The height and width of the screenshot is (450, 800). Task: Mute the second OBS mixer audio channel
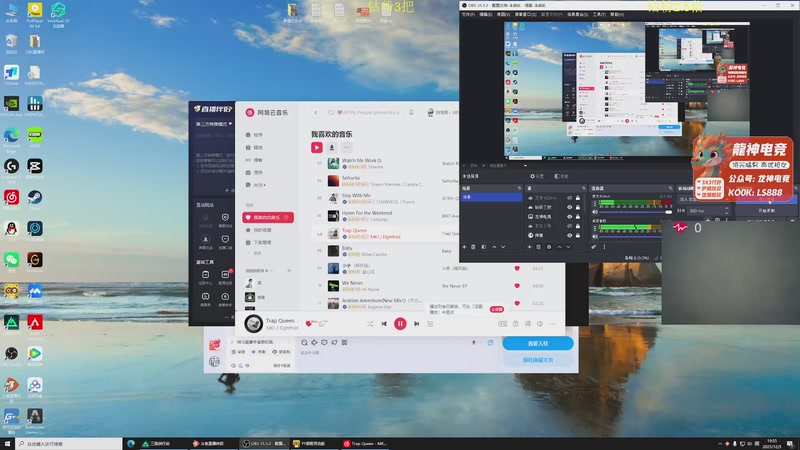(595, 236)
